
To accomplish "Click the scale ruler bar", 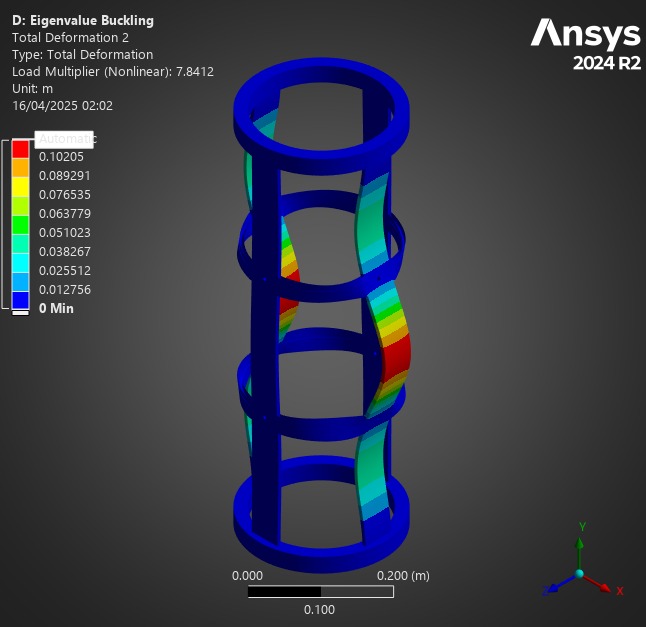I will (320, 591).
